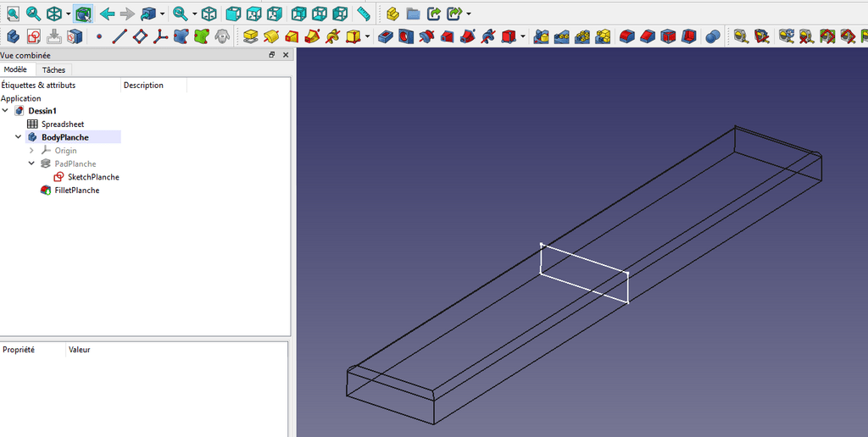The height and width of the screenshot is (437, 868).
Task: Select FilletPlanche in the tree
Action: click(77, 191)
